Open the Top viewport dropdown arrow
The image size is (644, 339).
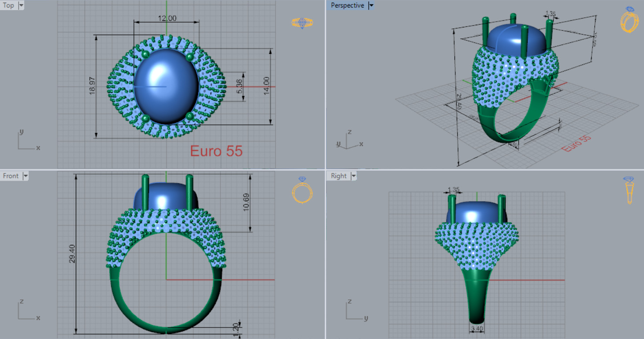[21, 6]
